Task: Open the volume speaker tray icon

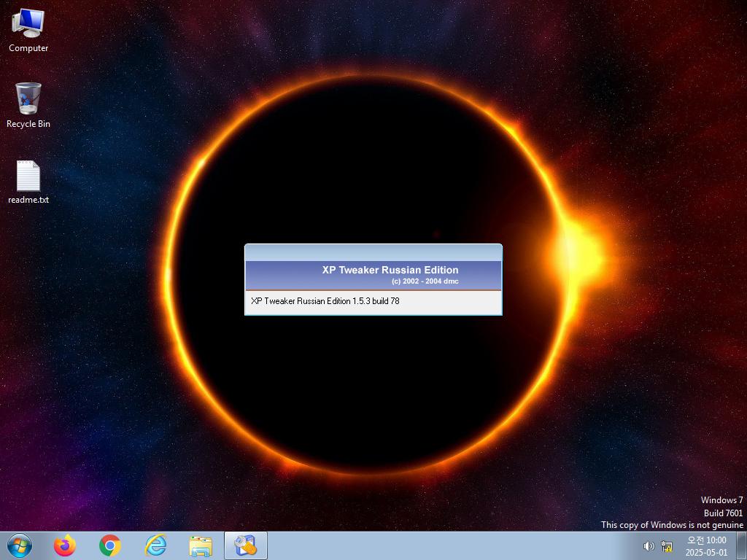Action: click(x=649, y=546)
